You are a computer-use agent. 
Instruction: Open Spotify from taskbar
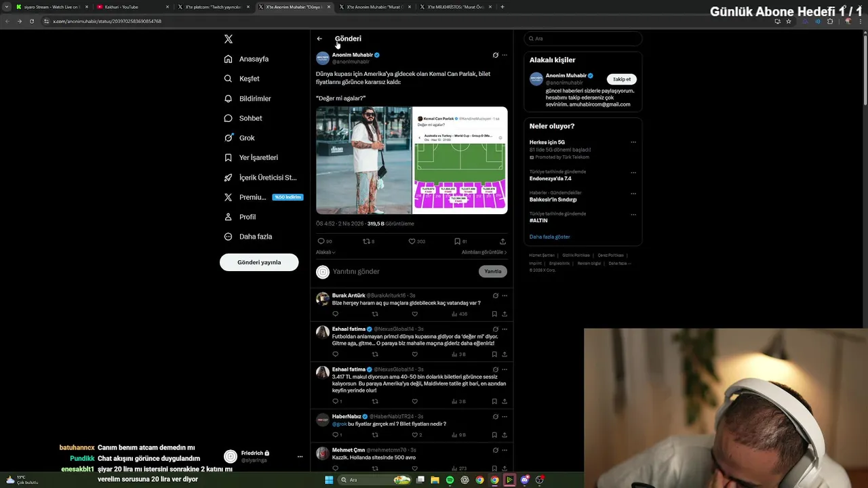450,480
